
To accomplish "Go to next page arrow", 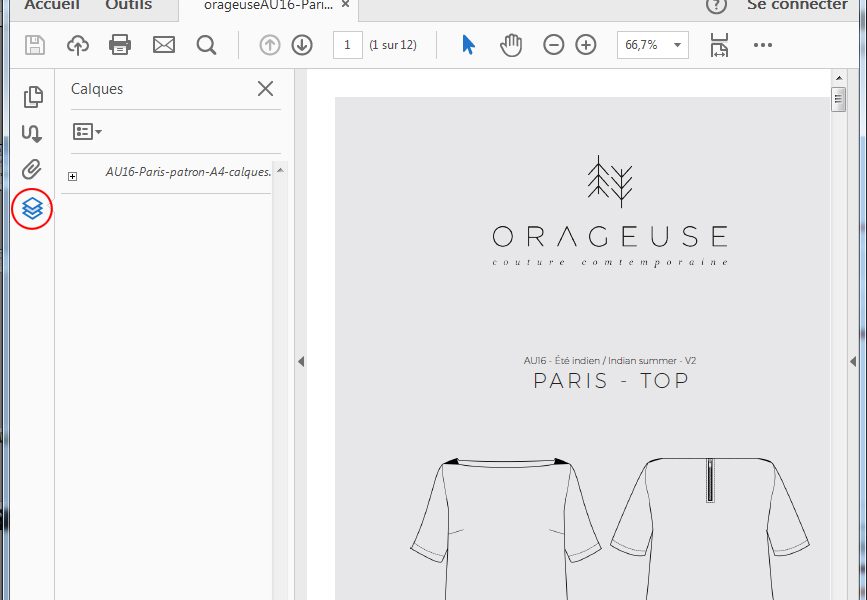I will [302, 45].
